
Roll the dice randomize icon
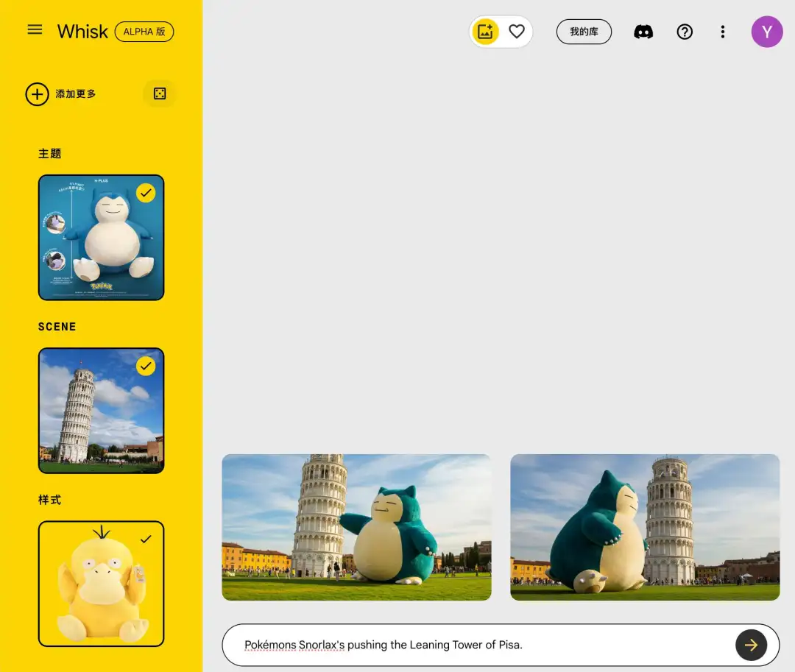(x=160, y=93)
